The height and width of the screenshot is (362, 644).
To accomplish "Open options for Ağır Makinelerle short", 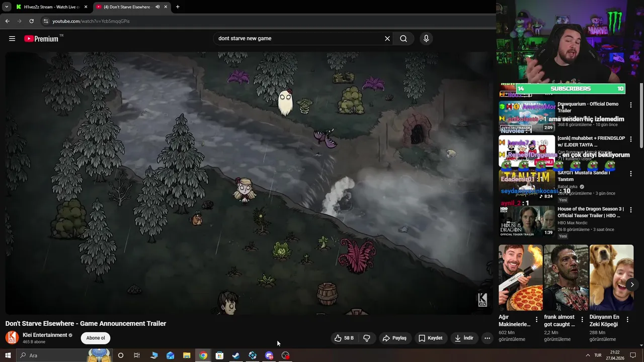I will click(536, 319).
